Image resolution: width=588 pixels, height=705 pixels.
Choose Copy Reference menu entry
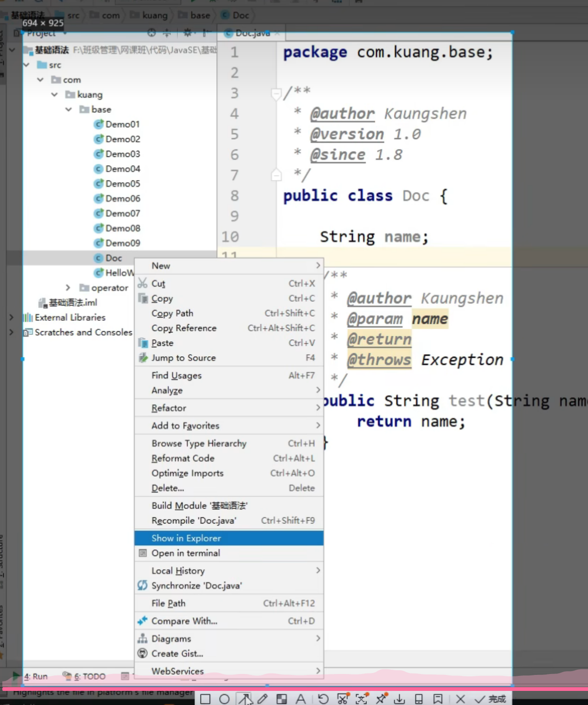pos(229,328)
